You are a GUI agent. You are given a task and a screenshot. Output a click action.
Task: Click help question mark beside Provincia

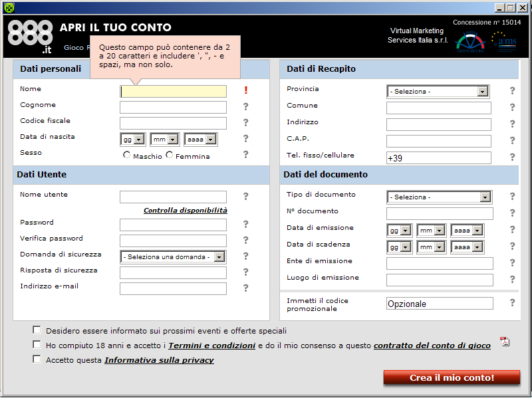pos(512,90)
